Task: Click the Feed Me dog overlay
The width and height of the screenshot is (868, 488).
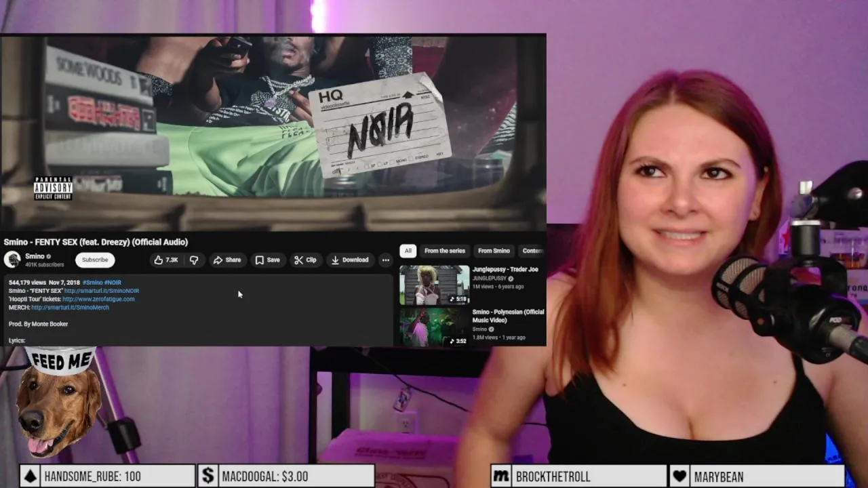Action: pos(58,403)
